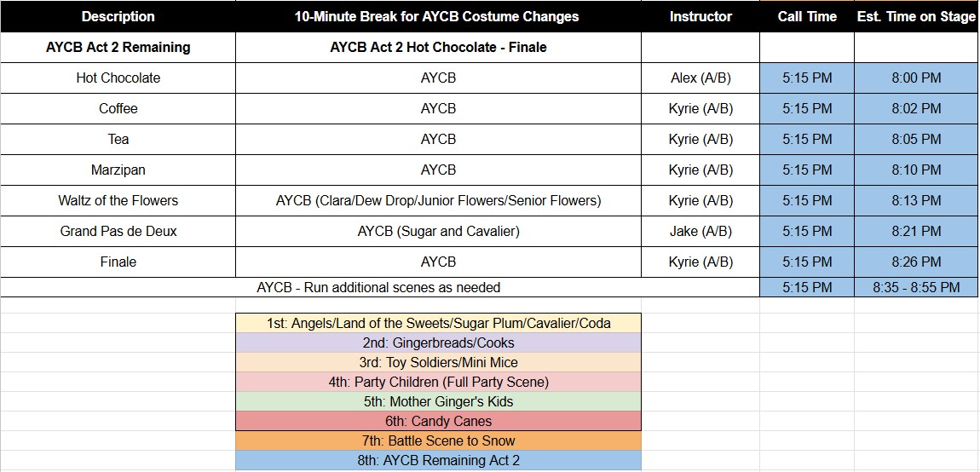
Task: Click the yellow "1st: Angels/Land of the Sweets" legend row
Action: click(x=438, y=323)
